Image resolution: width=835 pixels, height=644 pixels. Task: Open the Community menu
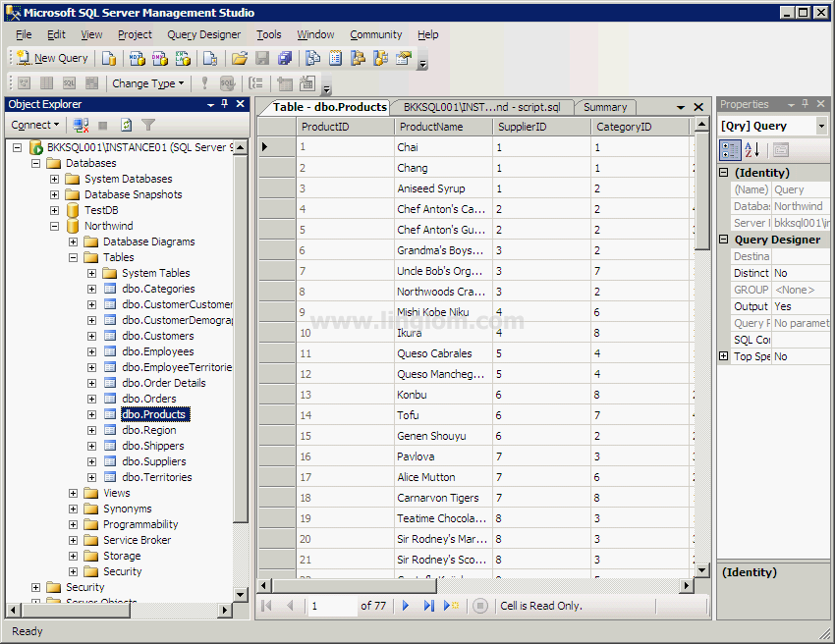click(376, 34)
